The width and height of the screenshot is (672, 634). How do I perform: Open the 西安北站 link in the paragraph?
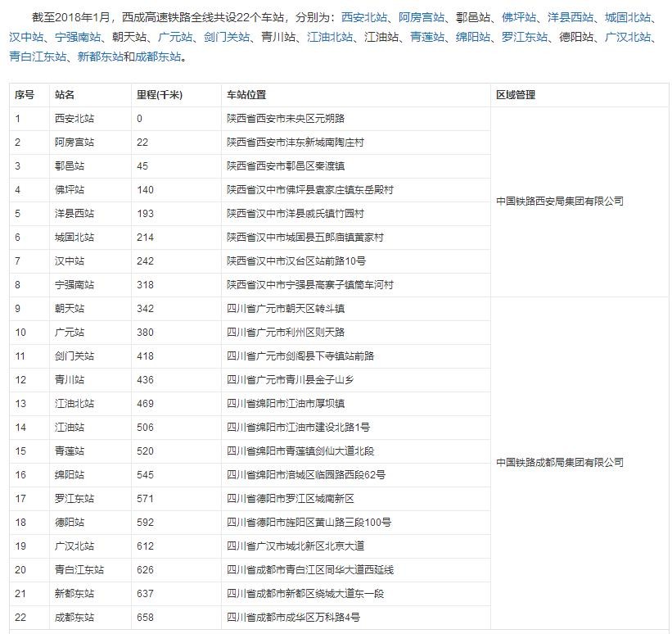click(x=363, y=17)
